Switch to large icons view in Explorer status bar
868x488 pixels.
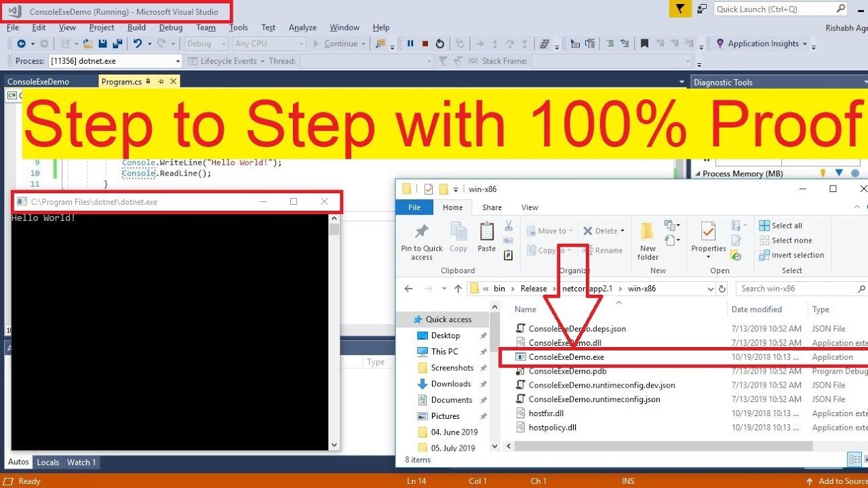pos(865,460)
